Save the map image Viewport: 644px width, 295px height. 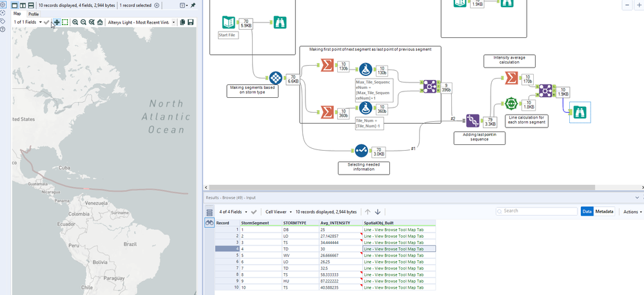(x=191, y=22)
